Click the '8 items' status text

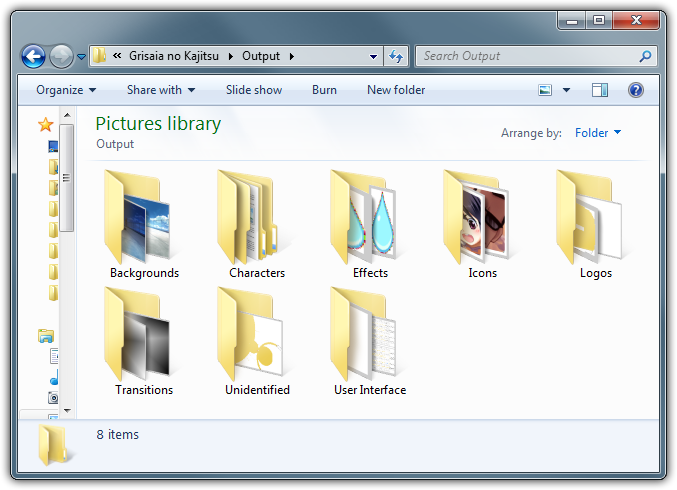[x=117, y=434]
